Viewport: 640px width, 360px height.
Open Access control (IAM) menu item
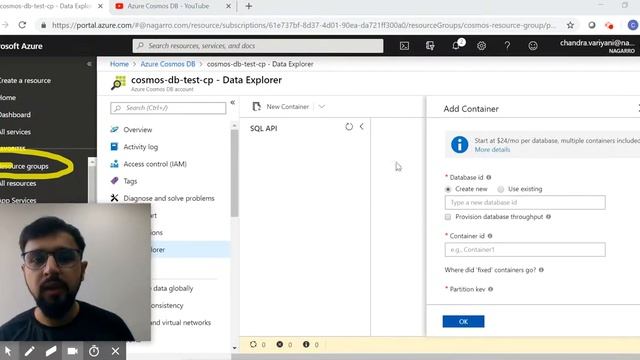pos(155,164)
